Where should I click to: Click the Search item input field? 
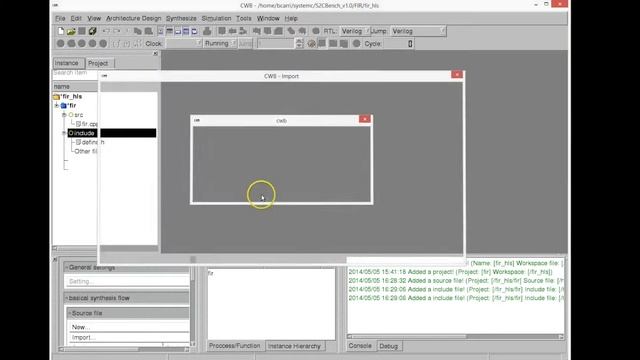(x=75, y=73)
